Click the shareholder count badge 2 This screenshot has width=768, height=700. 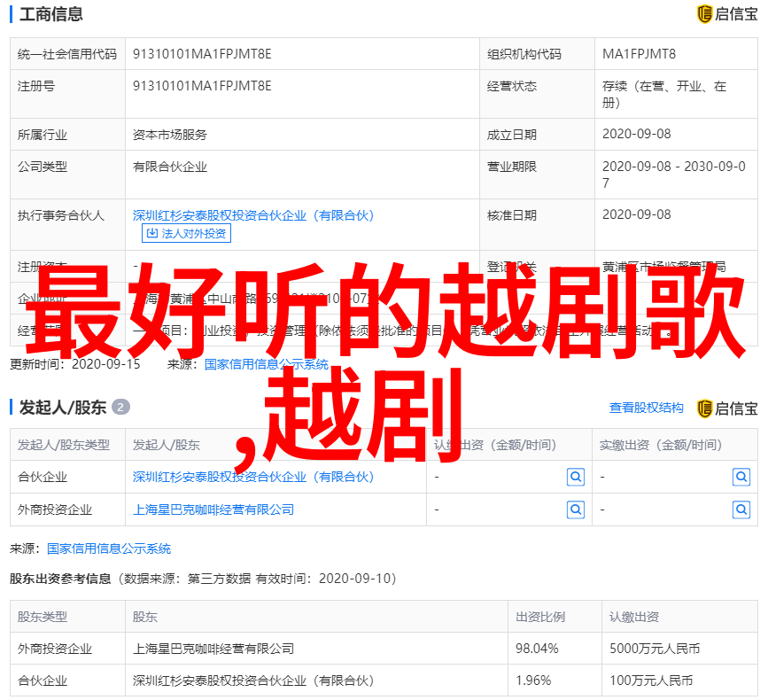point(120,407)
